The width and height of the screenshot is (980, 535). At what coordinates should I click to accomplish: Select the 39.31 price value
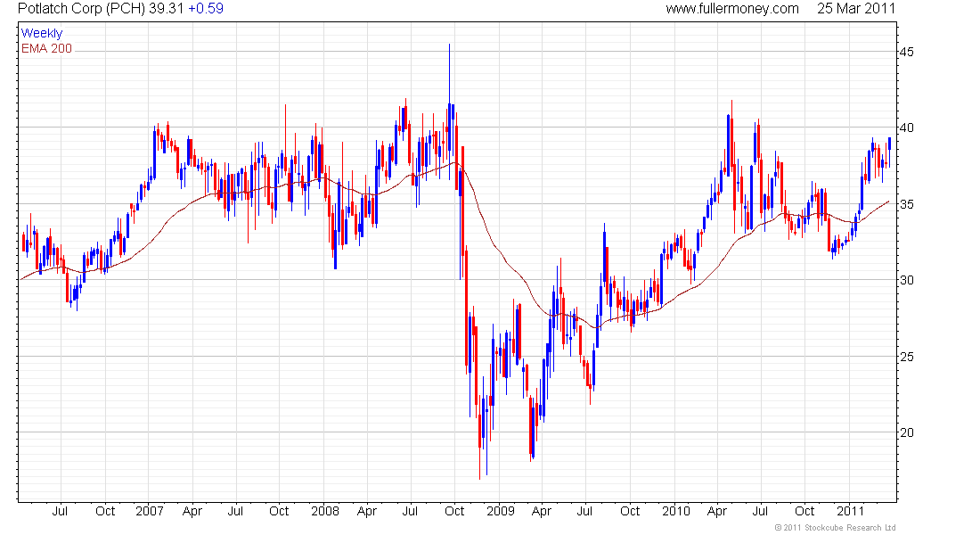pos(167,9)
